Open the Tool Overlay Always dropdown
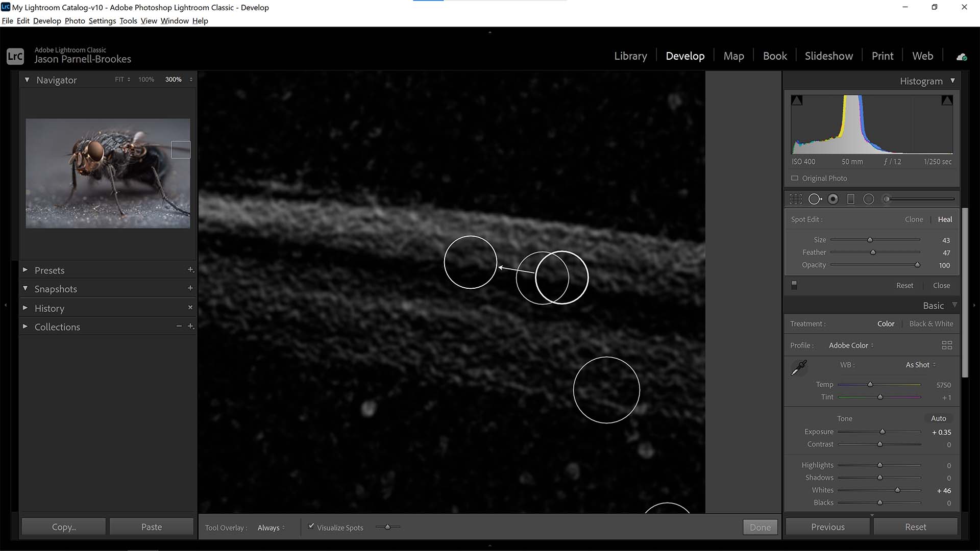980x551 pixels. (x=271, y=528)
